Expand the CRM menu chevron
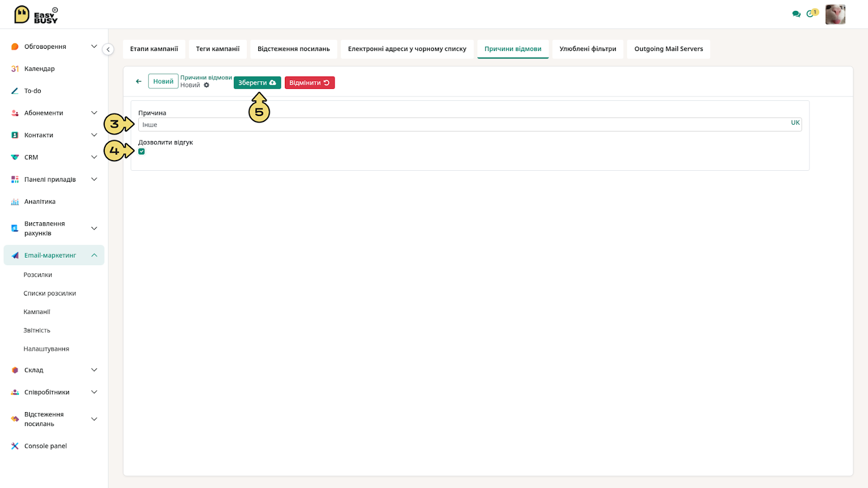Viewport: 868px width, 488px height. [x=94, y=157]
